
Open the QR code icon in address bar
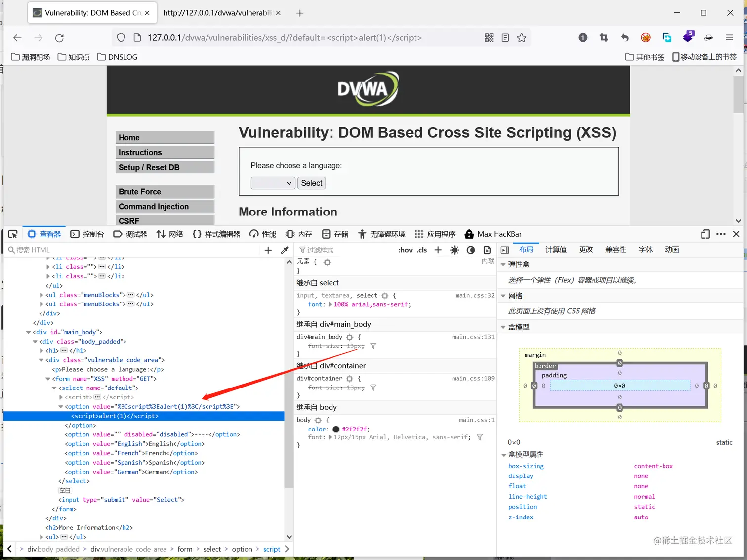click(489, 38)
